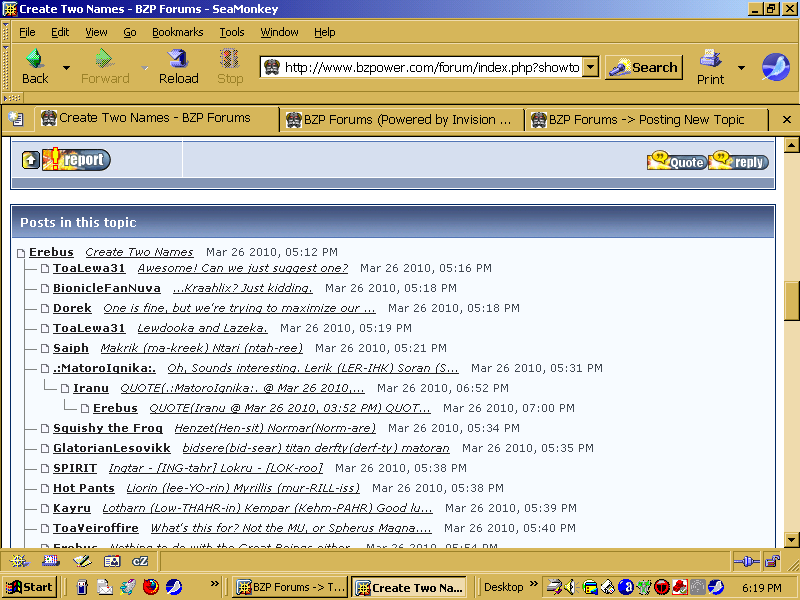The height and width of the screenshot is (600, 800).
Task: Open Saiph user profile link
Action: click(x=70, y=348)
